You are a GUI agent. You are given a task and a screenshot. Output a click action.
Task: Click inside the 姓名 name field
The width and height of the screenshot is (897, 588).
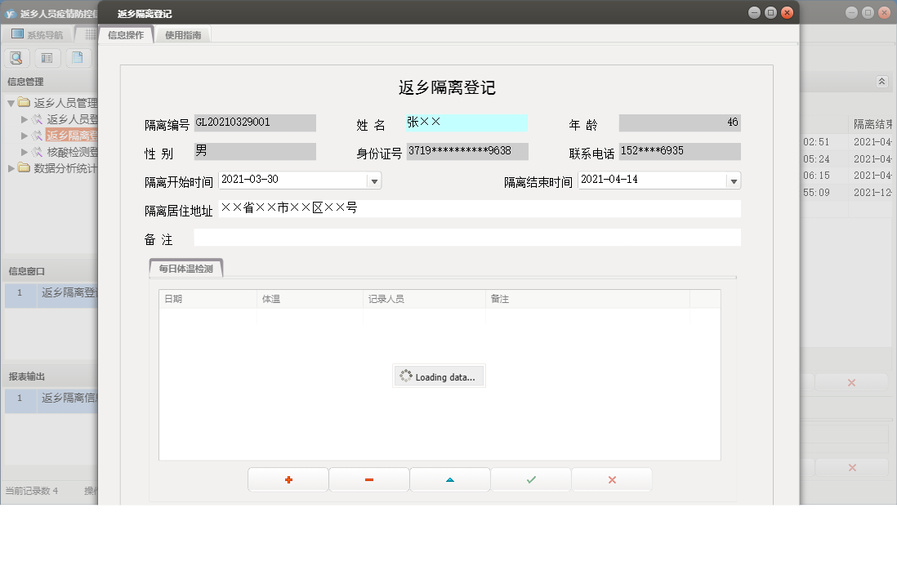[466, 122]
